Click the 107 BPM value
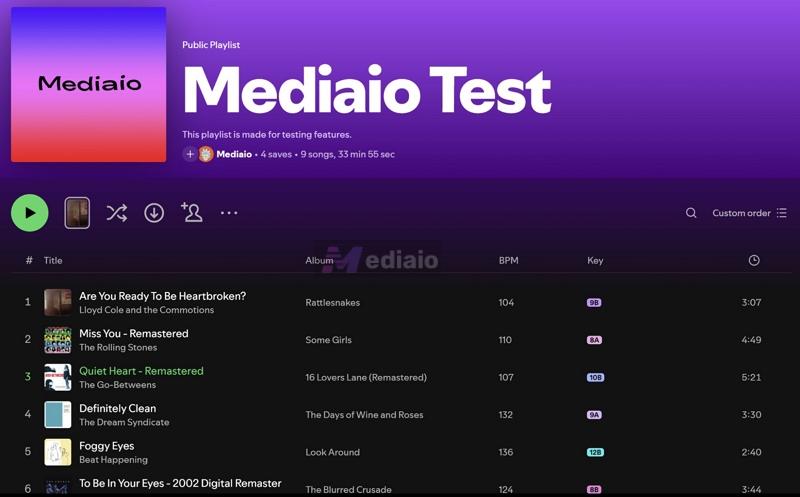The height and width of the screenshot is (497, 800). click(x=506, y=378)
